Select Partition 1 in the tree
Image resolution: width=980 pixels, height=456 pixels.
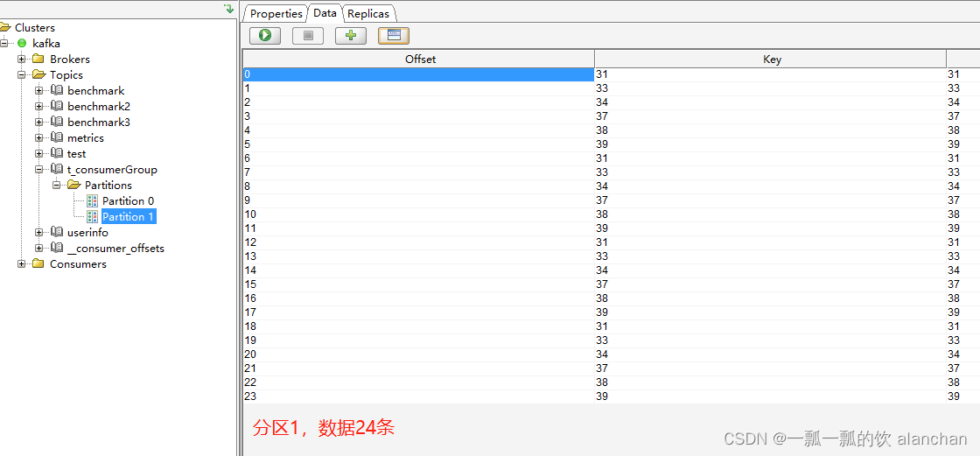128,216
